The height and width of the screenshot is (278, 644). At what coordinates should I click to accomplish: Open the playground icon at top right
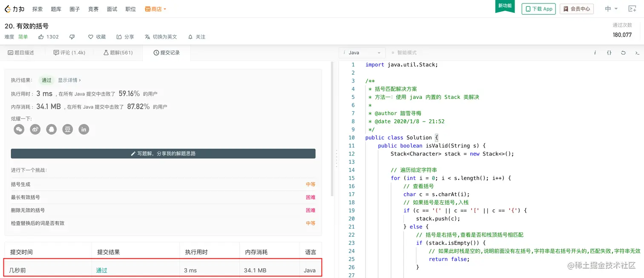pos(632,9)
